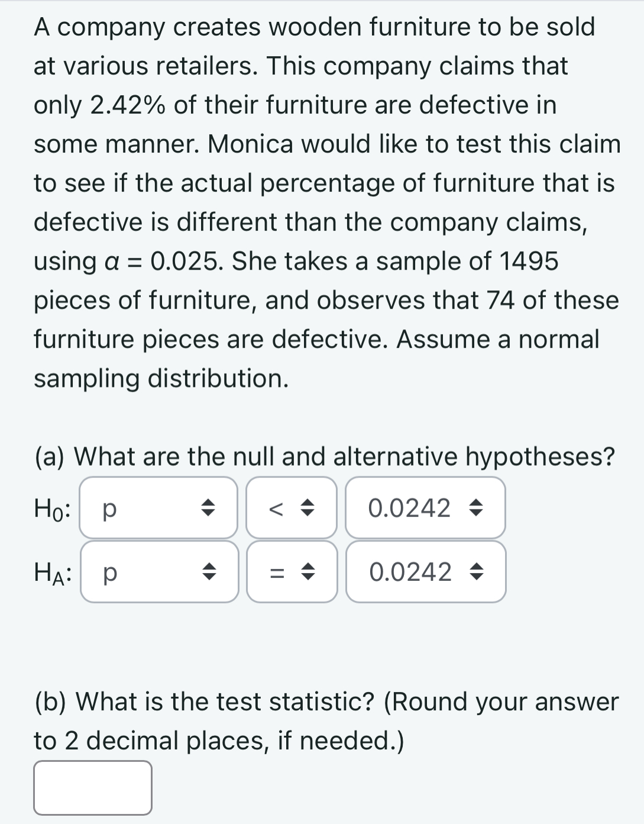The width and height of the screenshot is (644, 824).
Task: Open the comparison dropdown showing '=' in HA
Action: [292, 573]
